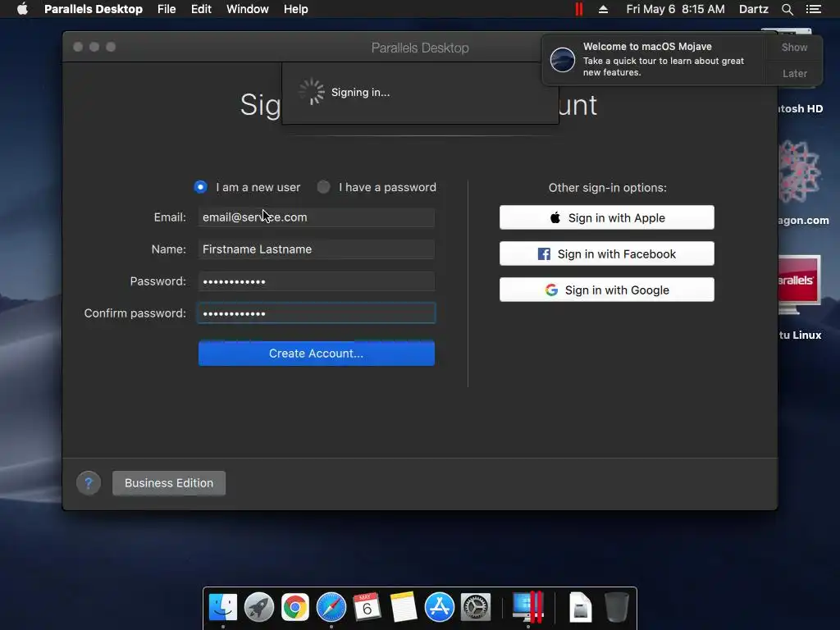
Task: Open System Preferences from the Dock
Action: tap(476, 608)
